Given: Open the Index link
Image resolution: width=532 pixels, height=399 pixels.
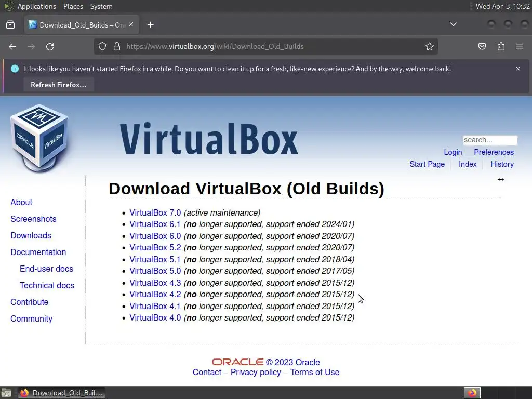Looking at the screenshot, I should [x=468, y=164].
